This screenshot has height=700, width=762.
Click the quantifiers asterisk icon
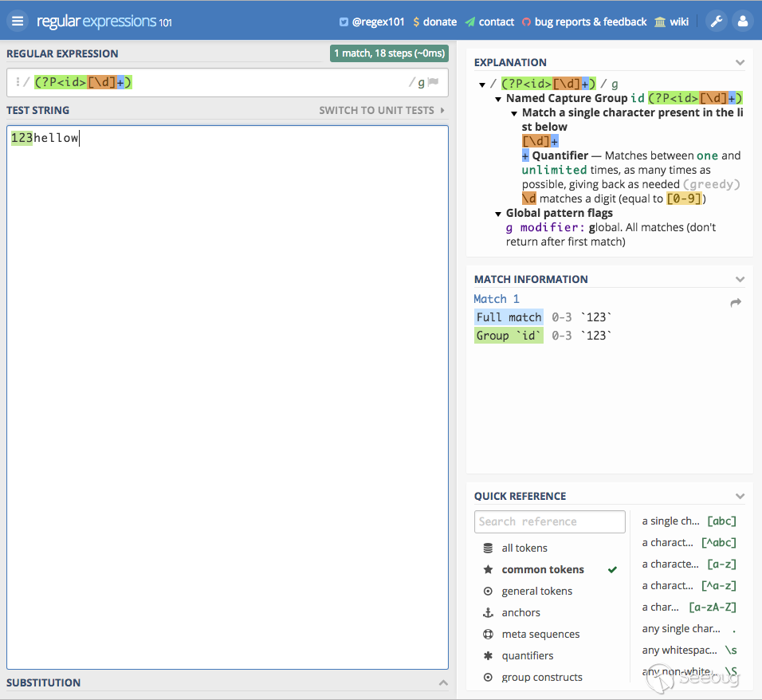[488, 656]
